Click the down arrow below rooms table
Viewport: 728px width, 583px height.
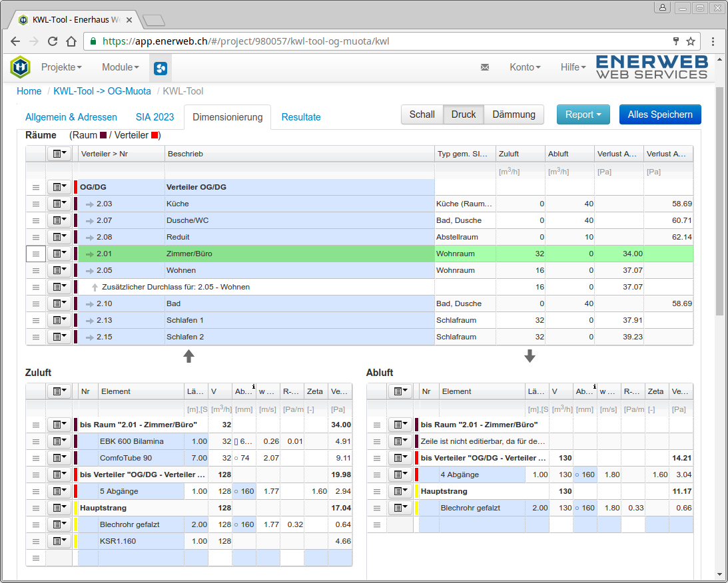tap(530, 357)
